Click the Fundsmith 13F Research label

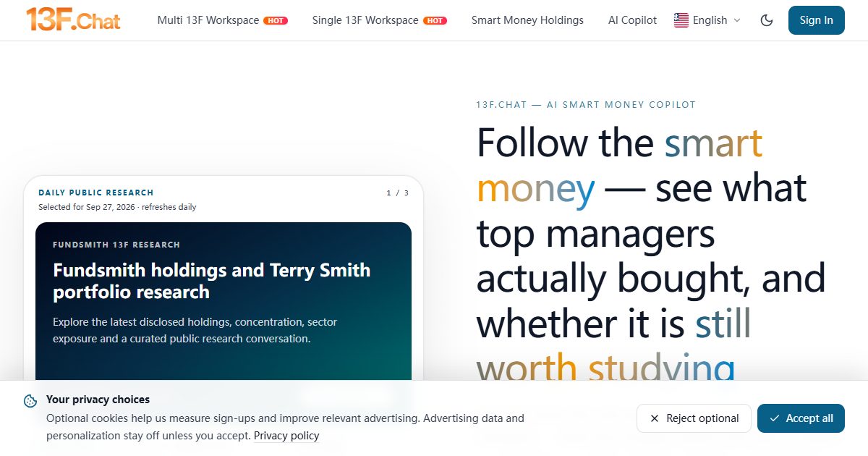tap(116, 245)
